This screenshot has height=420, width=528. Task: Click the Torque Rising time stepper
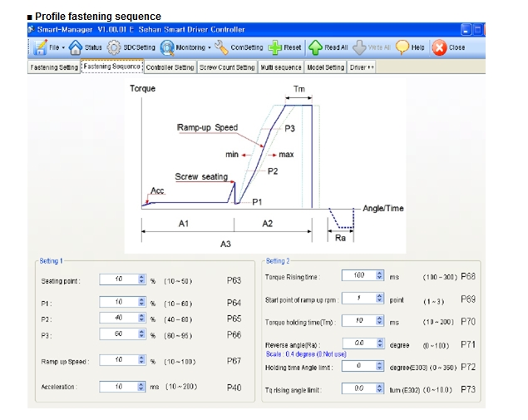(380, 275)
